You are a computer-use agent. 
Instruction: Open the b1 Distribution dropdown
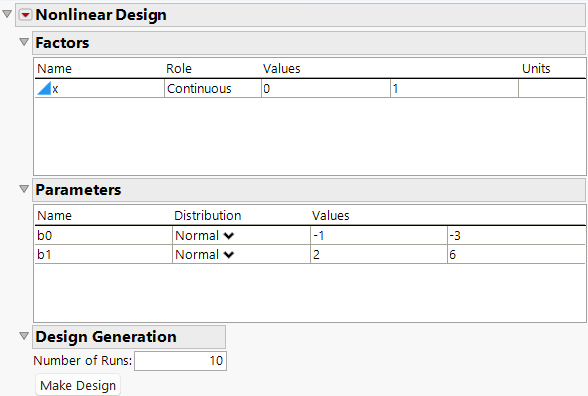(x=229, y=255)
